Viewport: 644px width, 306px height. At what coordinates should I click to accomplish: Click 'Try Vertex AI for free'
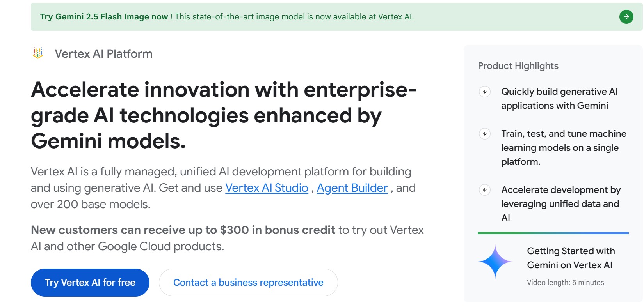[x=90, y=282]
